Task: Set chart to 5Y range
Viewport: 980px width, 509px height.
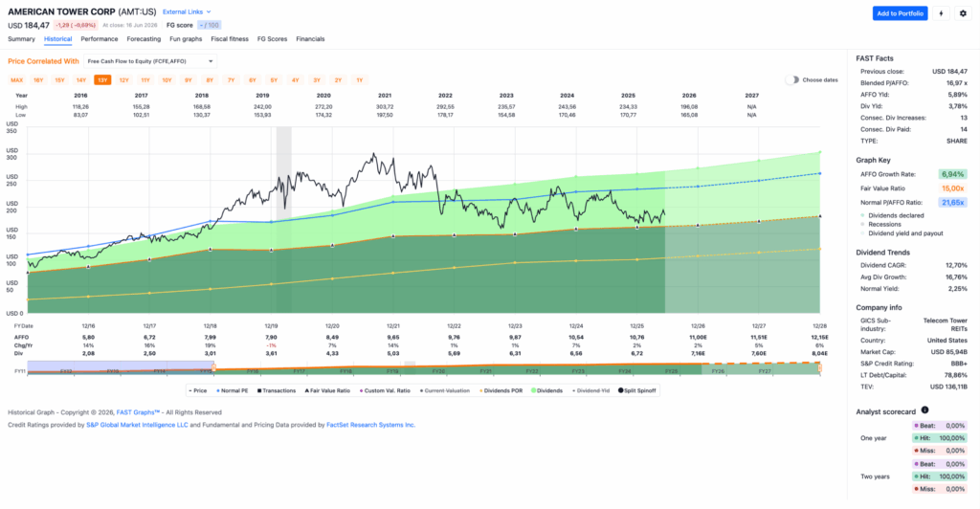Action: [x=274, y=80]
